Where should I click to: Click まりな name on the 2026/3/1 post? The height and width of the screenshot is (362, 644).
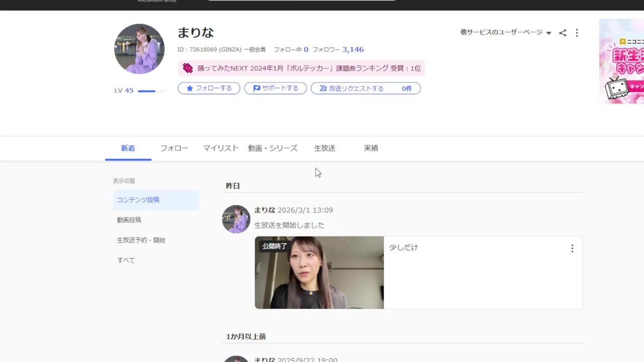(265, 210)
